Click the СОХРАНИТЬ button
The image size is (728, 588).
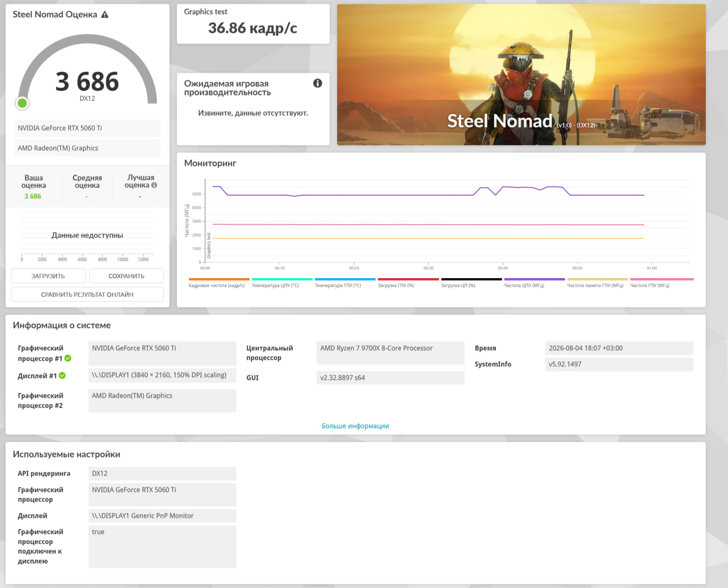(x=126, y=276)
